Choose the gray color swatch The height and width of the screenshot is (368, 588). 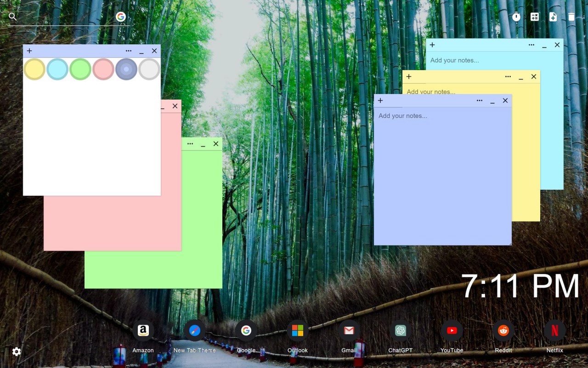pyautogui.click(x=149, y=69)
